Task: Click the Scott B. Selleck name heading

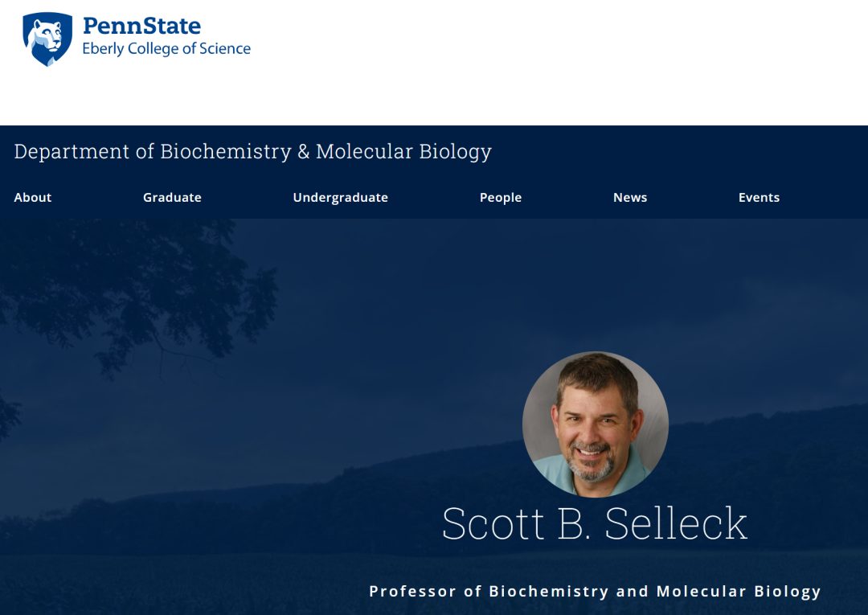Action: (595, 523)
